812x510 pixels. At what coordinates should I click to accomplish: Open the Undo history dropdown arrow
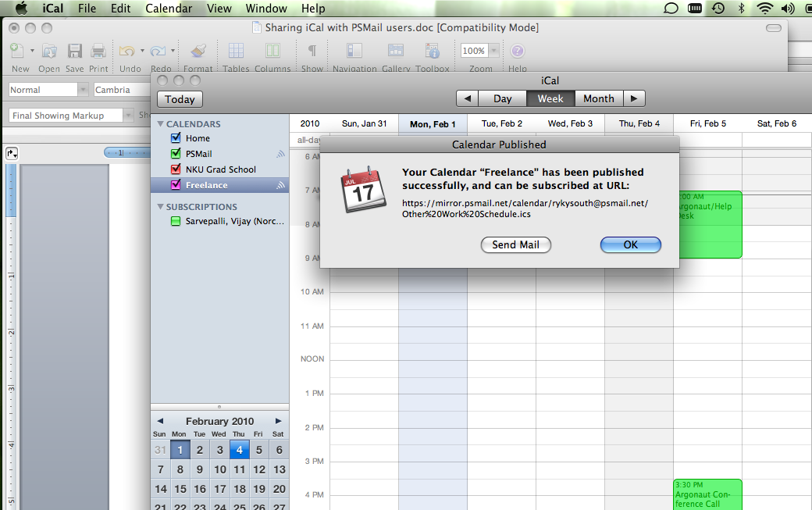coord(142,51)
